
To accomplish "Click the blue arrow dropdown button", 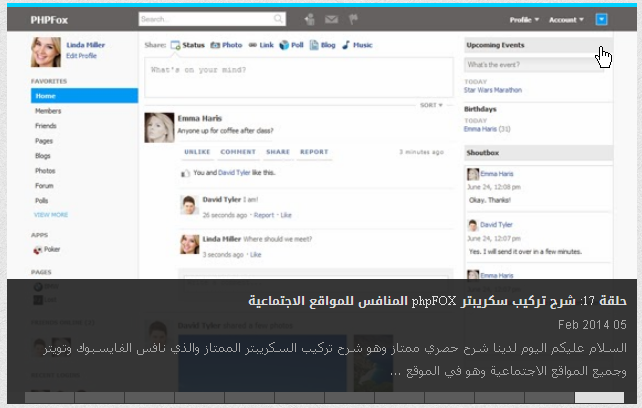I will 601,19.
